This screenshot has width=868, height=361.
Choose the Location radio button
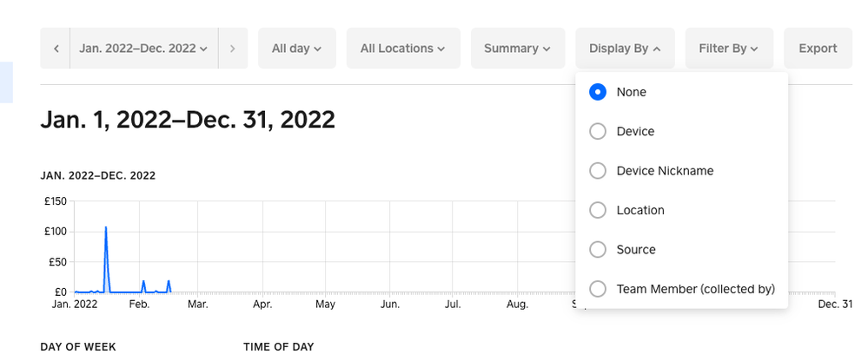click(598, 210)
